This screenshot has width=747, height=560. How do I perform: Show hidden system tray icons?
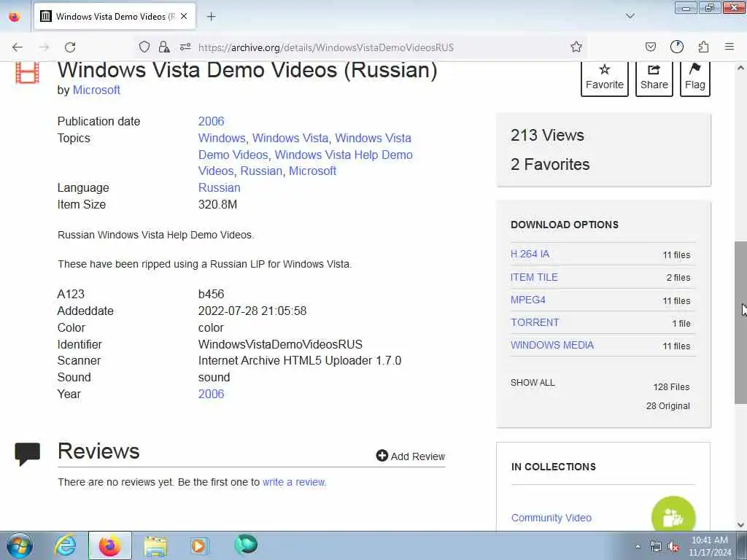click(638, 546)
